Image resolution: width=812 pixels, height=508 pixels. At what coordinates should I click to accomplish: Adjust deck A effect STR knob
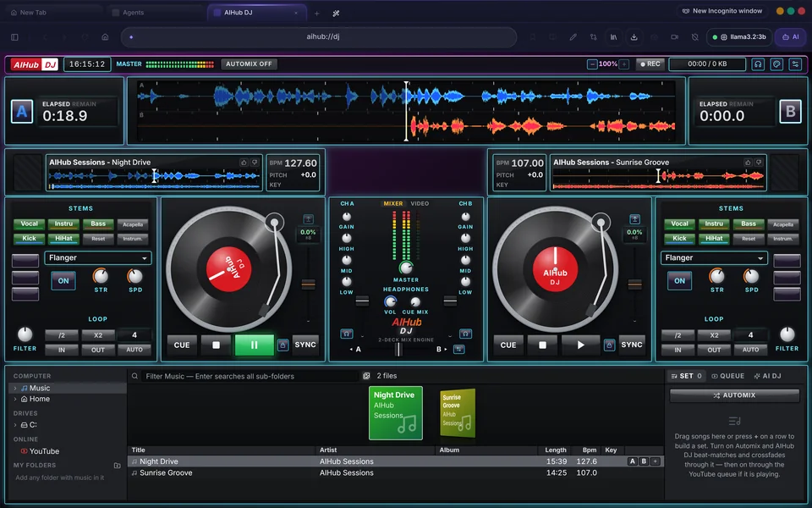[x=101, y=276]
